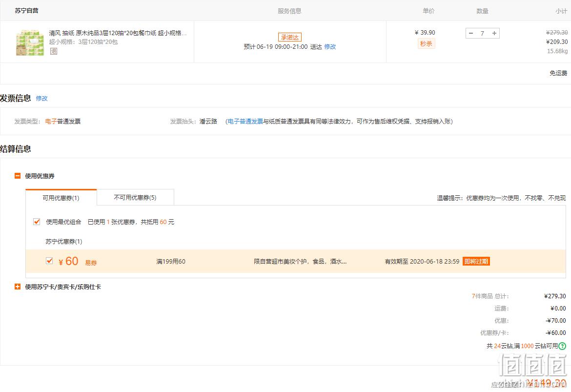Screen dimensions: 571x392
Task: Click the invoice title 潘云路
Action: point(208,122)
